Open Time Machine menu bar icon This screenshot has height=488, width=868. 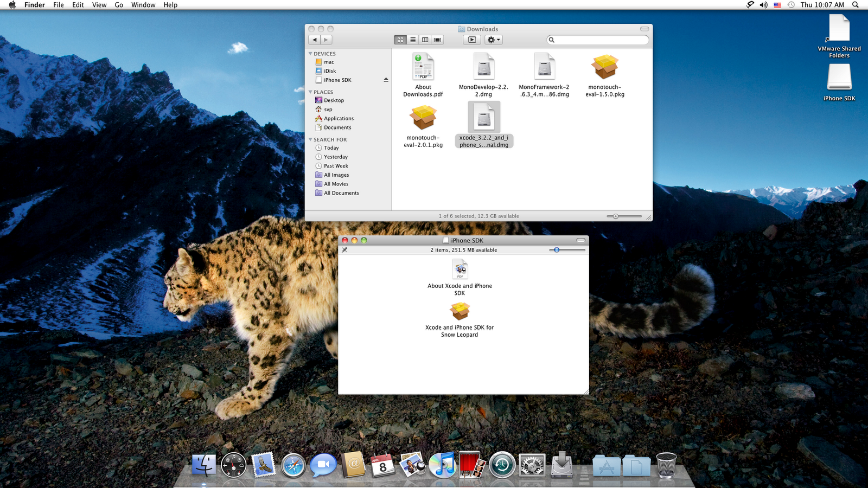pos(791,5)
